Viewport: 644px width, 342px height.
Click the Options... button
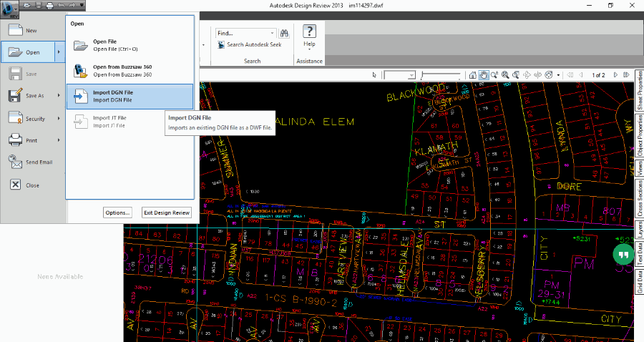117,212
